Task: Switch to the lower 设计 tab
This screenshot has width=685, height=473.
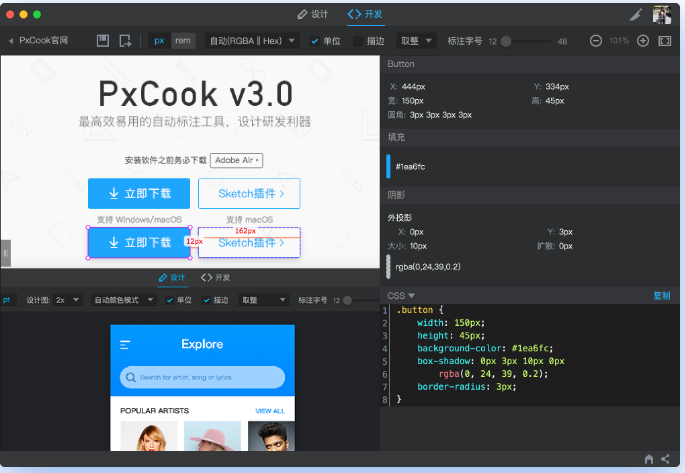Action: click(172, 277)
